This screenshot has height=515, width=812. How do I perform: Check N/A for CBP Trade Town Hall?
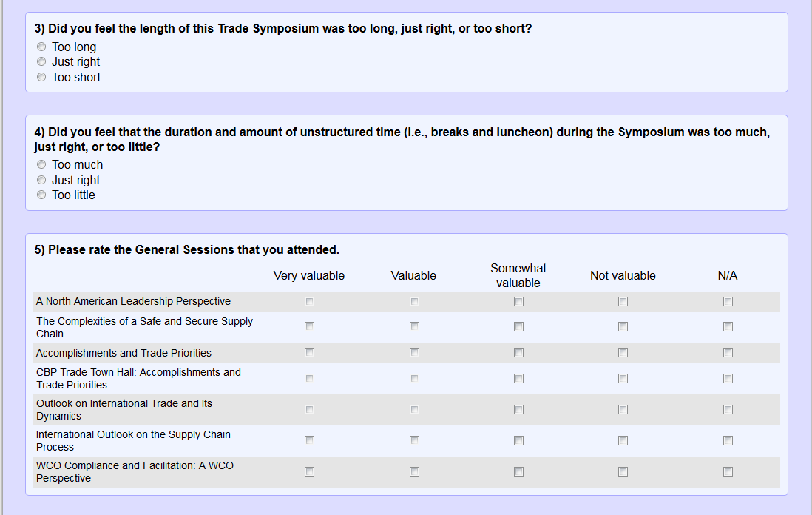pos(728,379)
